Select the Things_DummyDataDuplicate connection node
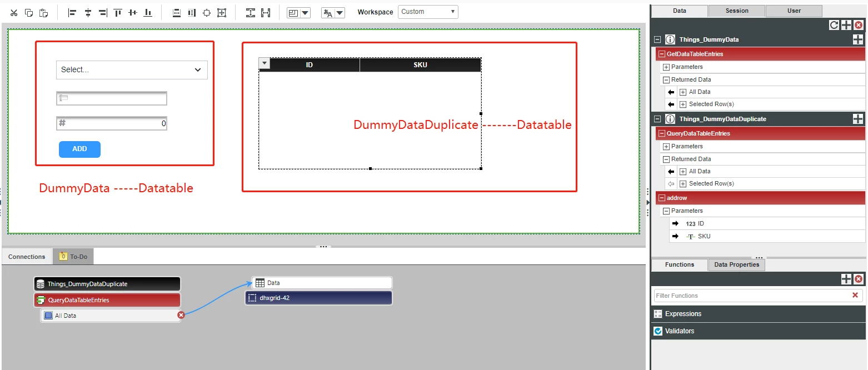 pos(107,284)
